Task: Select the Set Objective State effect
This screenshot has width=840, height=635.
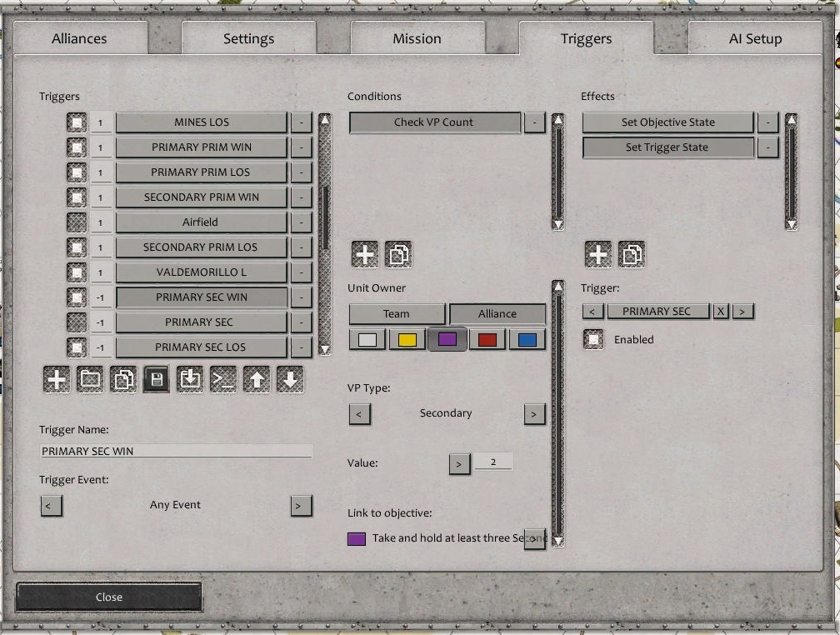Action: (668, 122)
